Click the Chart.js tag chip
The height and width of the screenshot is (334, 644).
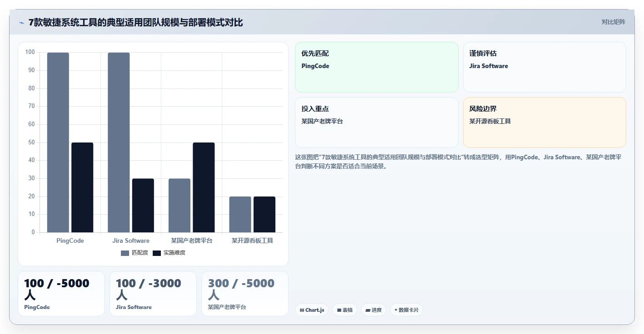(x=312, y=310)
